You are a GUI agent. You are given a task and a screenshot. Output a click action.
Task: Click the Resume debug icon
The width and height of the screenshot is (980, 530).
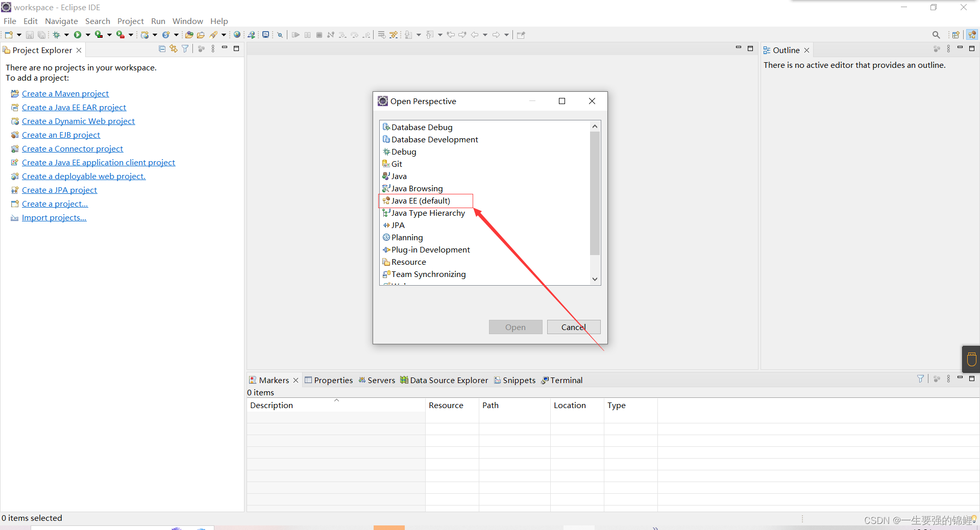(x=296, y=35)
